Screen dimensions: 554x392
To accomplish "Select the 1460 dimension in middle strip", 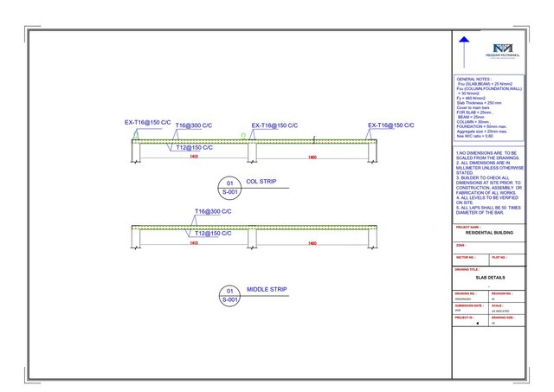I will 312,243.
